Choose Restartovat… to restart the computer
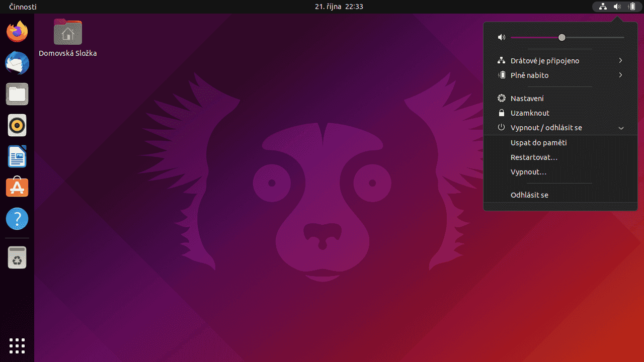The height and width of the screenshot is (362, 644). [534, 157]
